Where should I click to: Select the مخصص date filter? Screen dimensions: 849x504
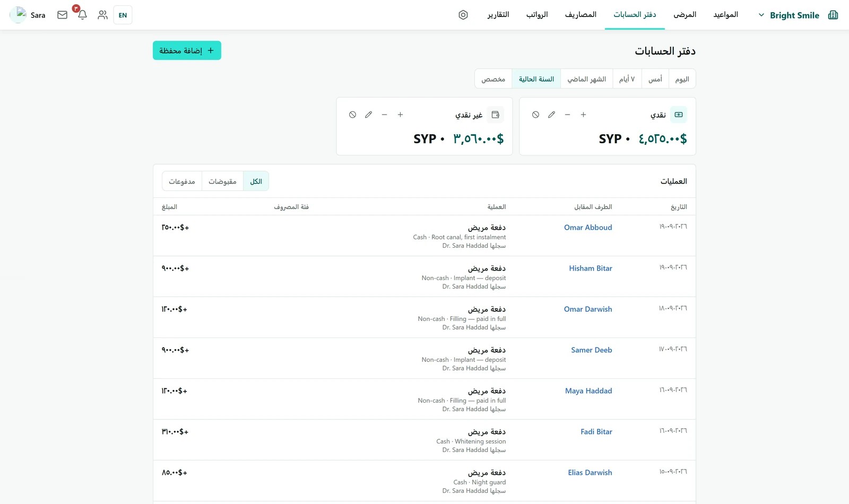[493, 79]
